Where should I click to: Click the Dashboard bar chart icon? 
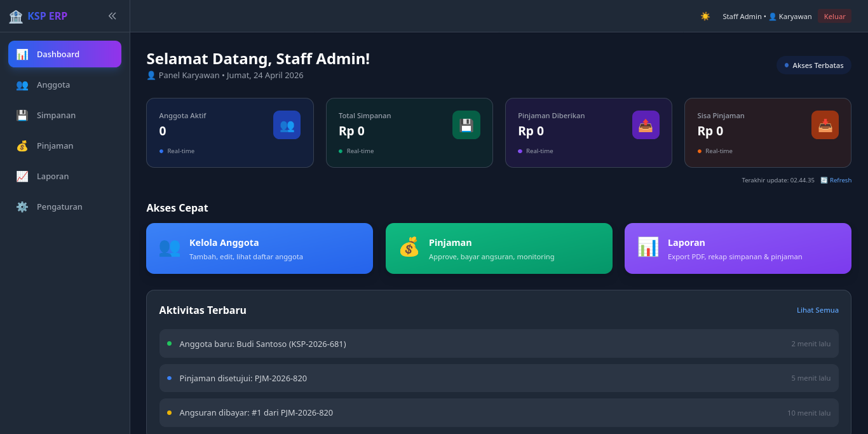[x=22, y=54]
